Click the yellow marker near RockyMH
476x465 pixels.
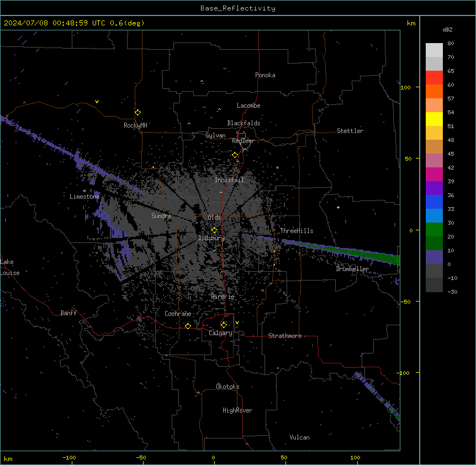coord(137,112)
